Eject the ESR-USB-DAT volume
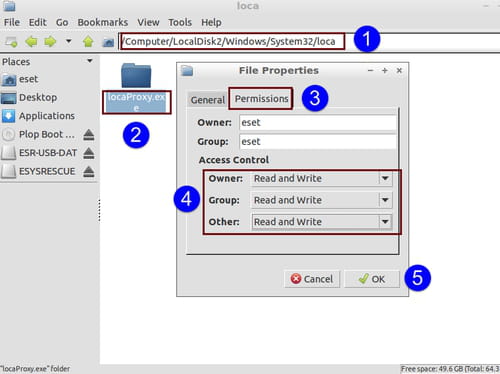Viewport: 500px width, 374px height. 89,153
